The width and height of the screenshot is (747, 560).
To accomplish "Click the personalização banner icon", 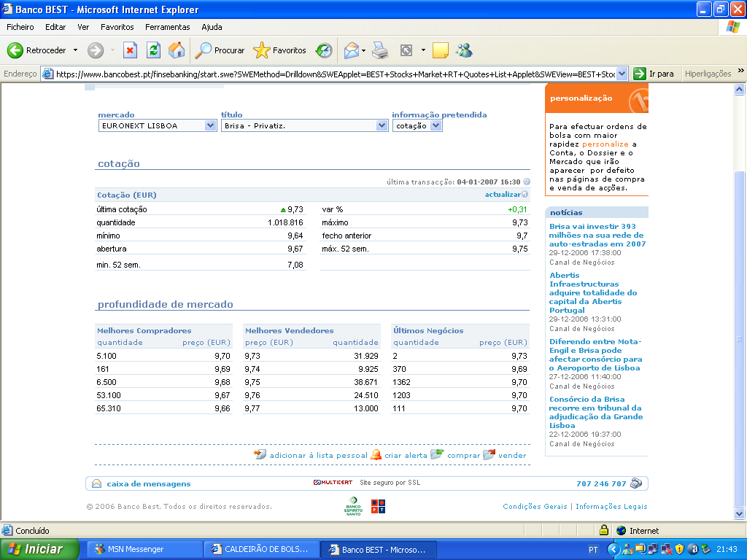I will click(x=638, y=100).
